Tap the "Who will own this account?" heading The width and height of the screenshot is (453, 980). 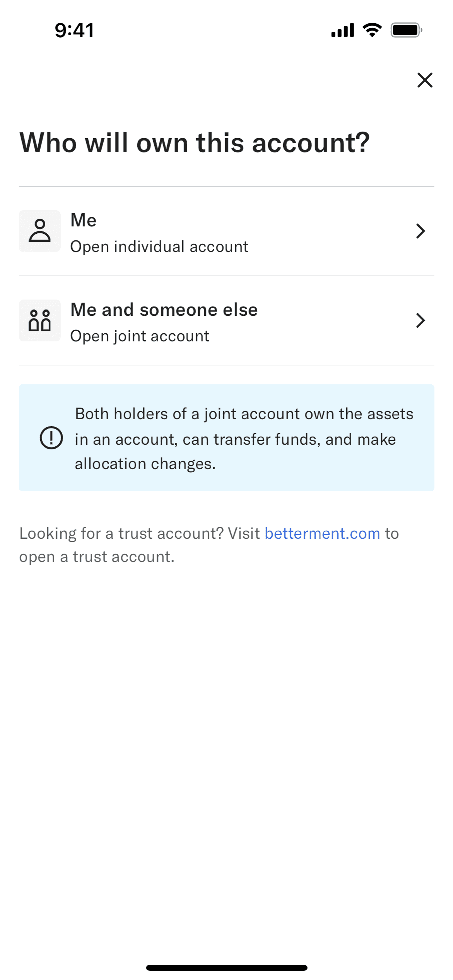195,143
